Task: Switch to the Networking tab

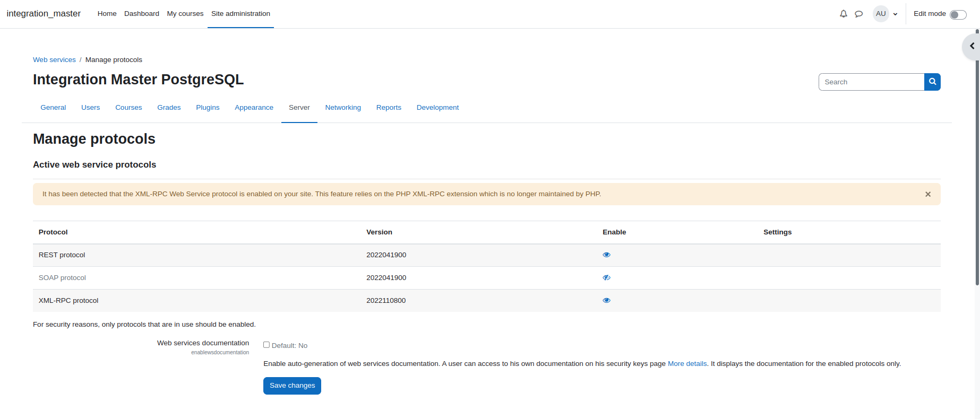Action: [343, 108]
